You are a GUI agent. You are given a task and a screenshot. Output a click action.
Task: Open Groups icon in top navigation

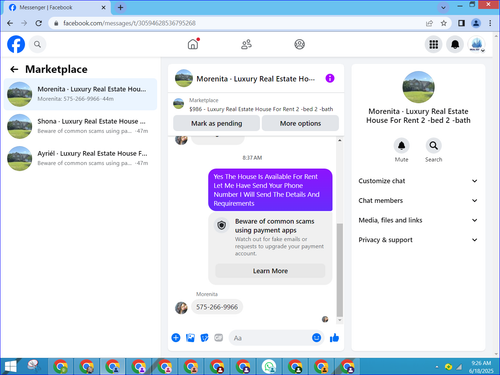(x=299, y=44)
